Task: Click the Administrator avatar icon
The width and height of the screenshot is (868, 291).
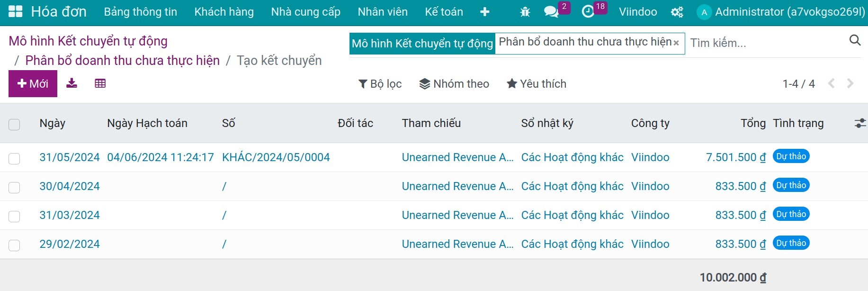Action: pos(704,12)
